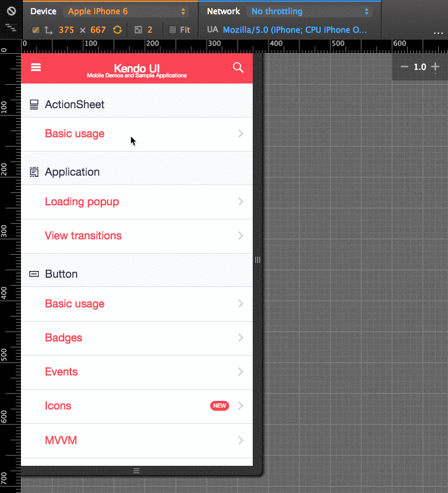Click the UA Mozilla user agent string
Viewport: 448px width, 493px height.
pyautogui.click(x=295, y=30)
